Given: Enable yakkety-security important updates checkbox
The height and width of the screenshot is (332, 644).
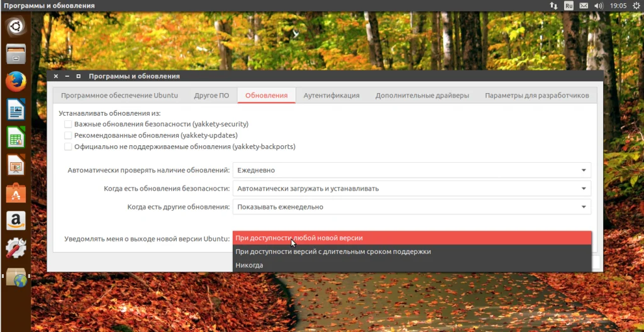Looking at the screenshot, I should [68, 124].
